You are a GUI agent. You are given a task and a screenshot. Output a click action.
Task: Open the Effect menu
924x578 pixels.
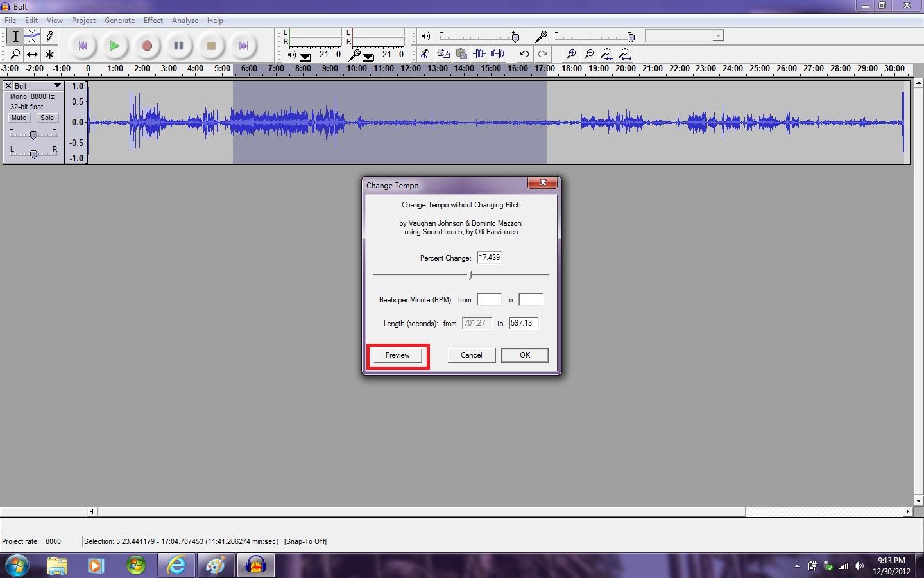click(x=153, y=20)
